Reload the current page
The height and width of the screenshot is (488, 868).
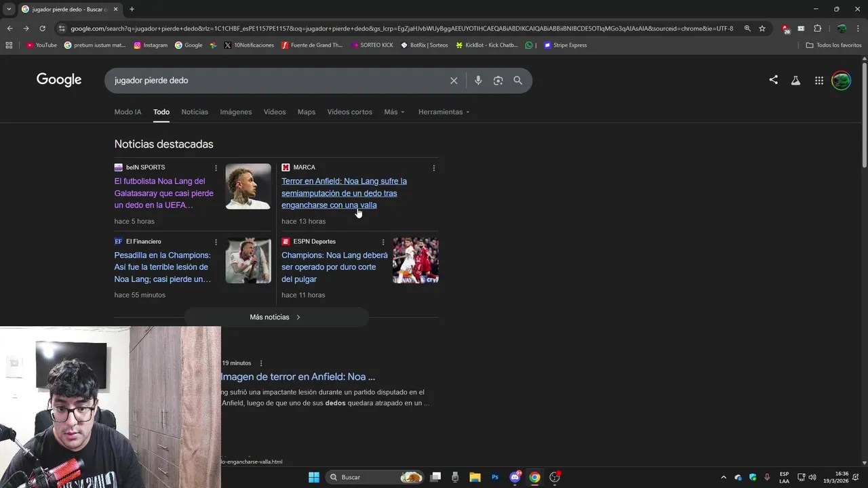(x=42, y=28)
